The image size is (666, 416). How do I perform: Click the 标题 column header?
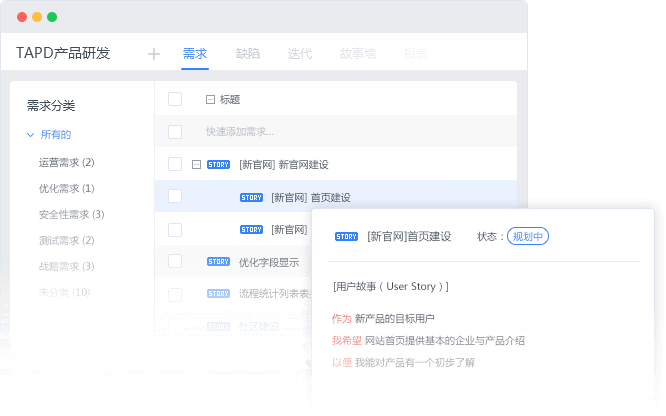pyautogui.click(x=230, y=99)
